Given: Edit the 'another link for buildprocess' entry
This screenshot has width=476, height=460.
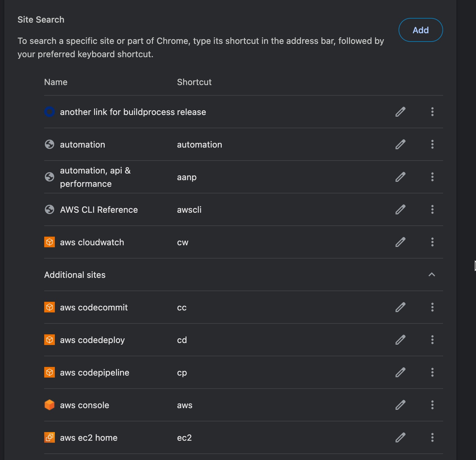Looking at the screenshot, I should [x=401, y=112].
